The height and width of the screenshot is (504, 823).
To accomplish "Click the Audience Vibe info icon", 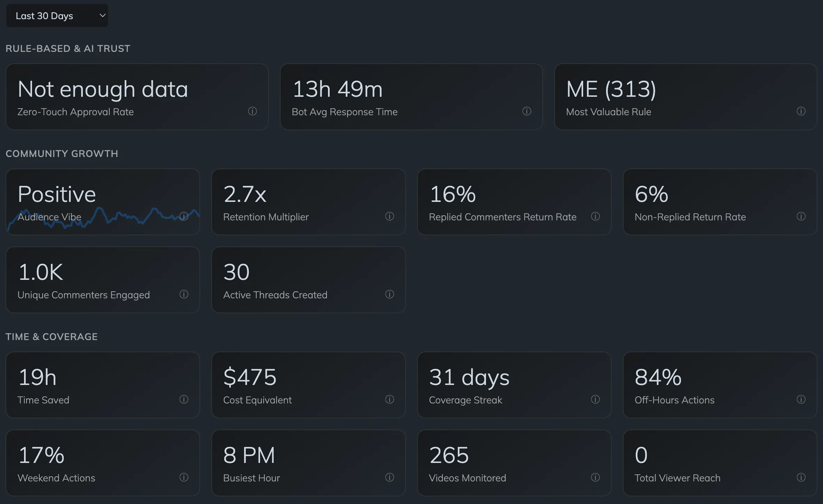I will tap(184, 216).
